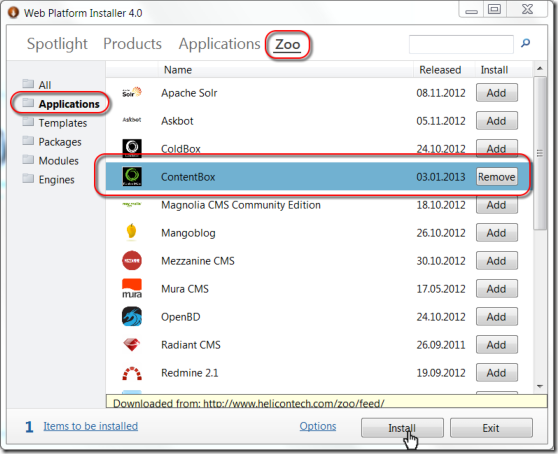The image size is (558, 454).
Task: Click the ContentBox logo icon
Action: [132, 176]
